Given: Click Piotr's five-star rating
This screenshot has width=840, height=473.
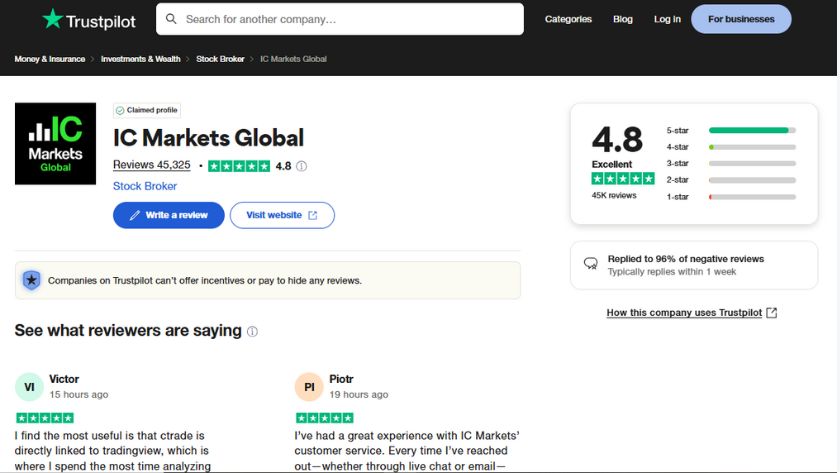Looking at the screenshot, I should click(x=325, y=418).
